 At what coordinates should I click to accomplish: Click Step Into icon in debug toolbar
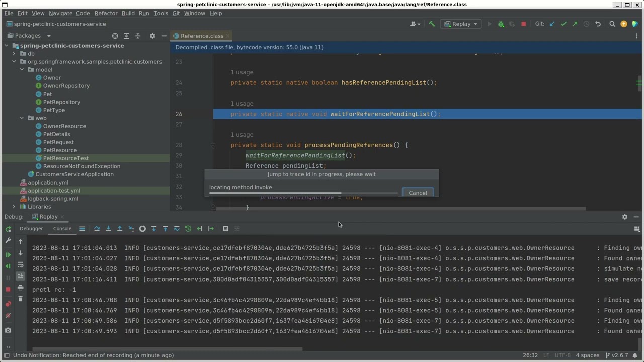coord(108,229)
